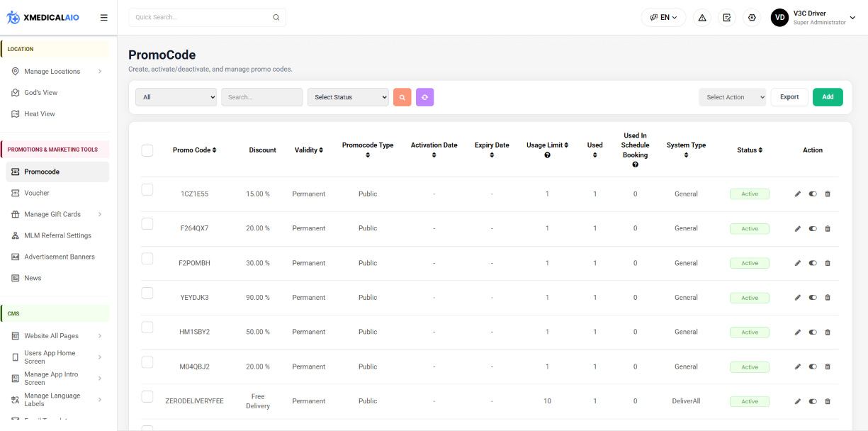Expand Manage Language Labels in sidebar
The height and width of the screenshot is (431, 868).
coord(57,400)
